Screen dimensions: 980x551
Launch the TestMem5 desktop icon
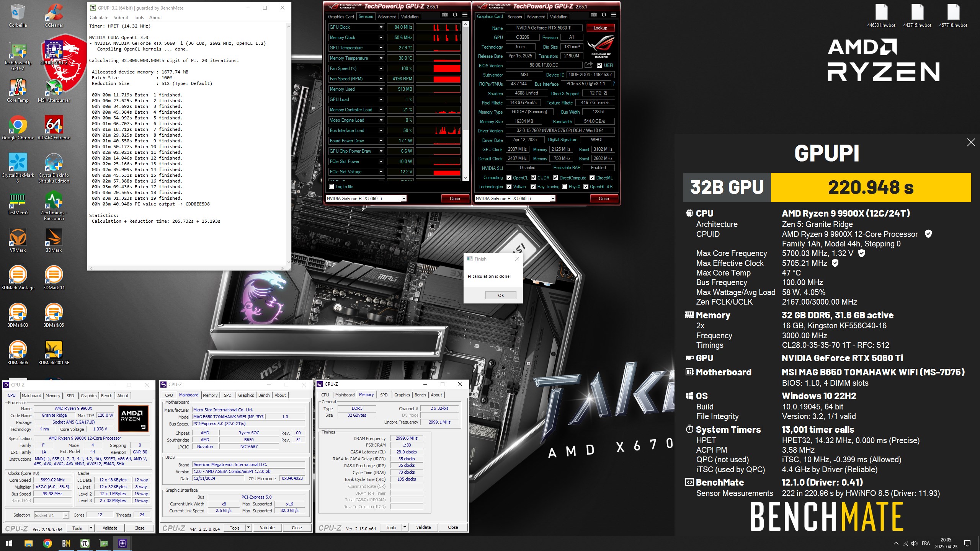click(x=18, y=203)
